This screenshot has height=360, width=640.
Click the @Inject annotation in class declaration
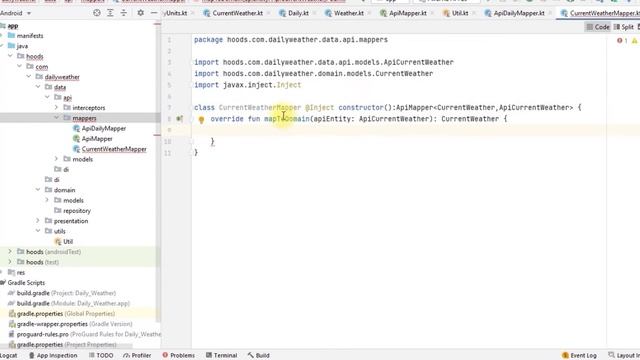click(319, 107)
